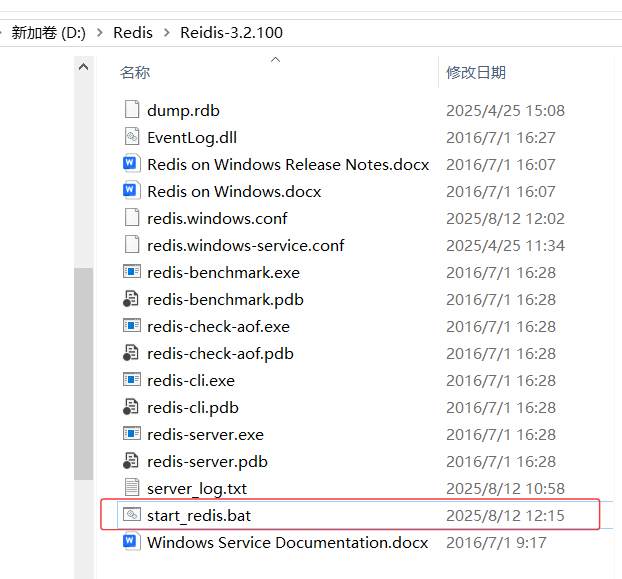Select Windows Service Documentation.docx file name
The height and width of the screenshot is (579, 622).
288,542
